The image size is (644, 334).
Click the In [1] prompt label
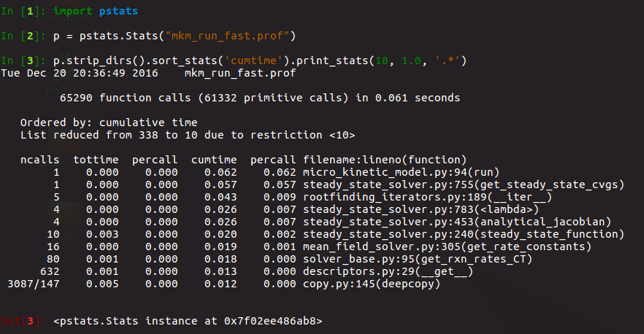coord(24,12)
